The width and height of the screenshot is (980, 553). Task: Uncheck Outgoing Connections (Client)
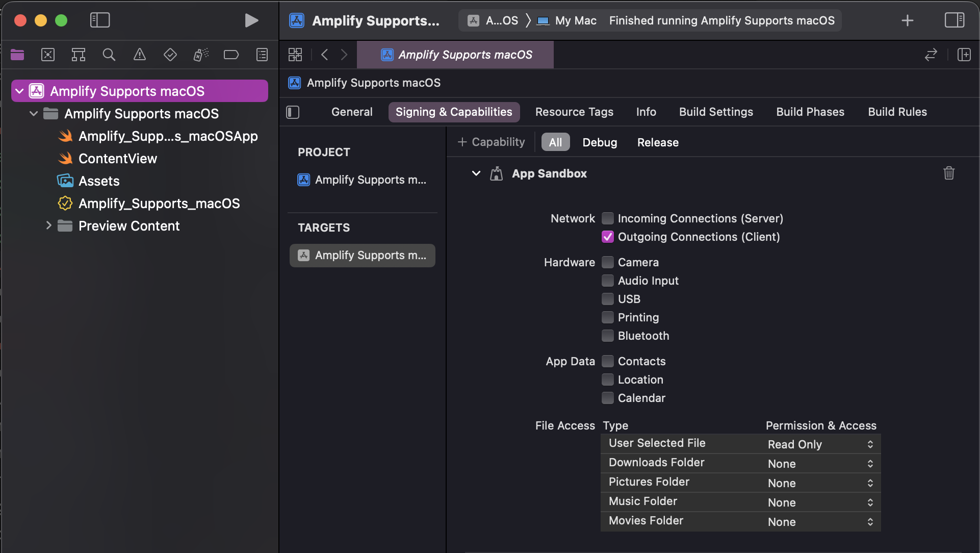608,237
